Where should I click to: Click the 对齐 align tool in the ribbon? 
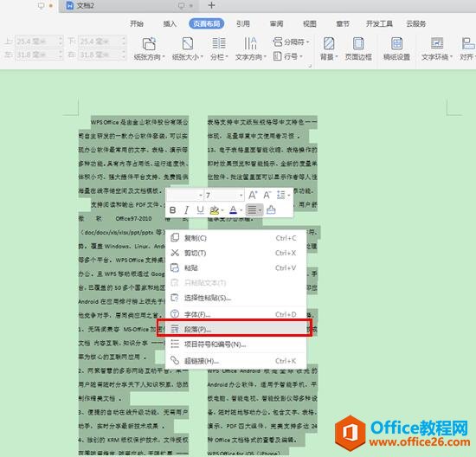[x=467, y=48]
